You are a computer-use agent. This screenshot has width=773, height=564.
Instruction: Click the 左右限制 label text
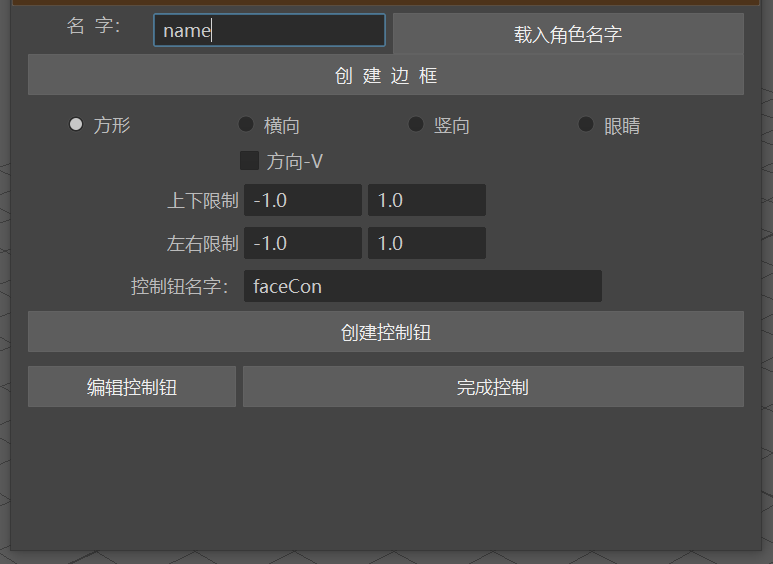click(x=203, y=244)
